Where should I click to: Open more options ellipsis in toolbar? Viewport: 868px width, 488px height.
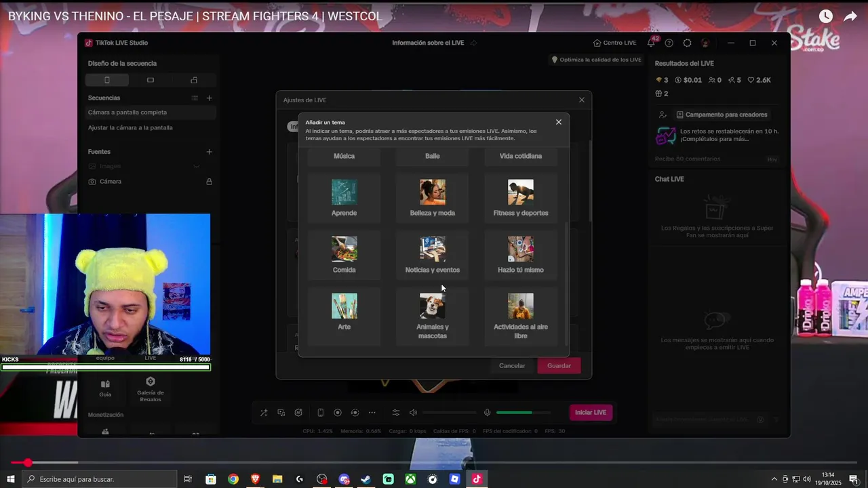(x=372, y=413)
